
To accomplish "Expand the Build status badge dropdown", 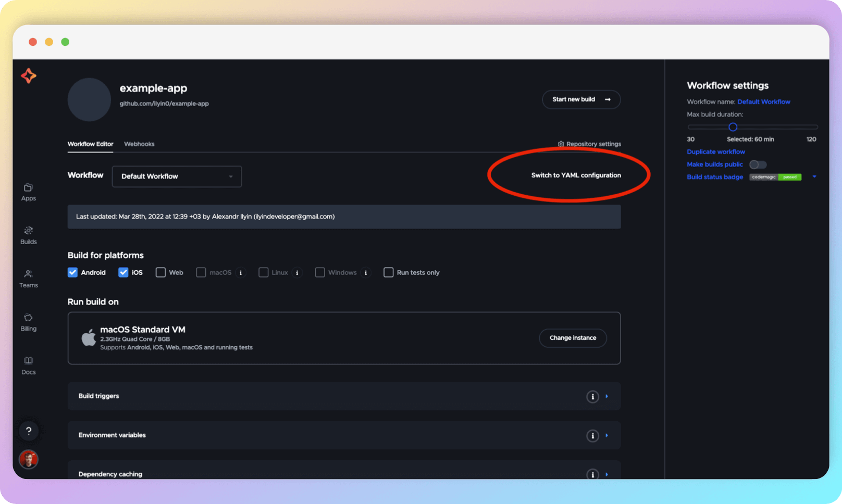I will (814, 177).
